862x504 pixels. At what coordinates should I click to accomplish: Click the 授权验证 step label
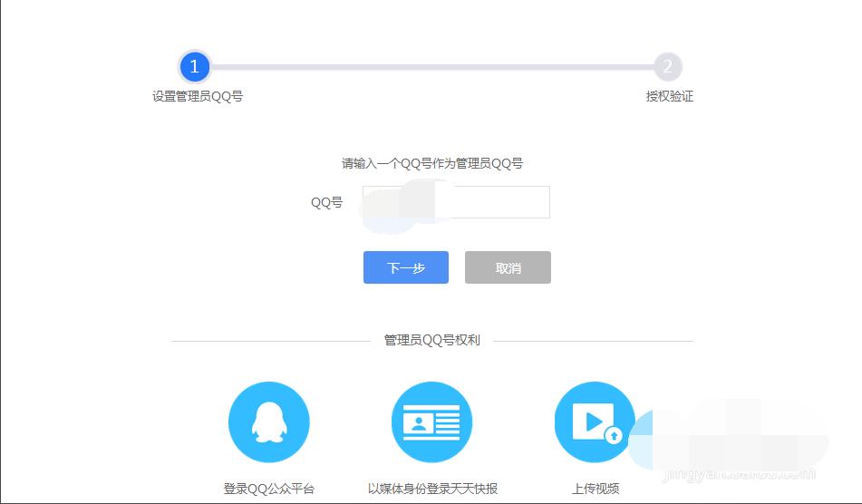coord(670,96)
